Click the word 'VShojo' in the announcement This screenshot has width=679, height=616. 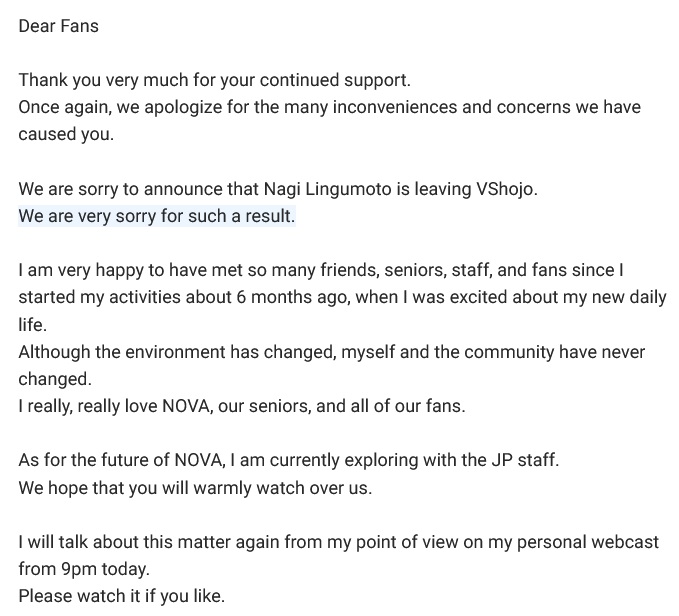(505, 189)
